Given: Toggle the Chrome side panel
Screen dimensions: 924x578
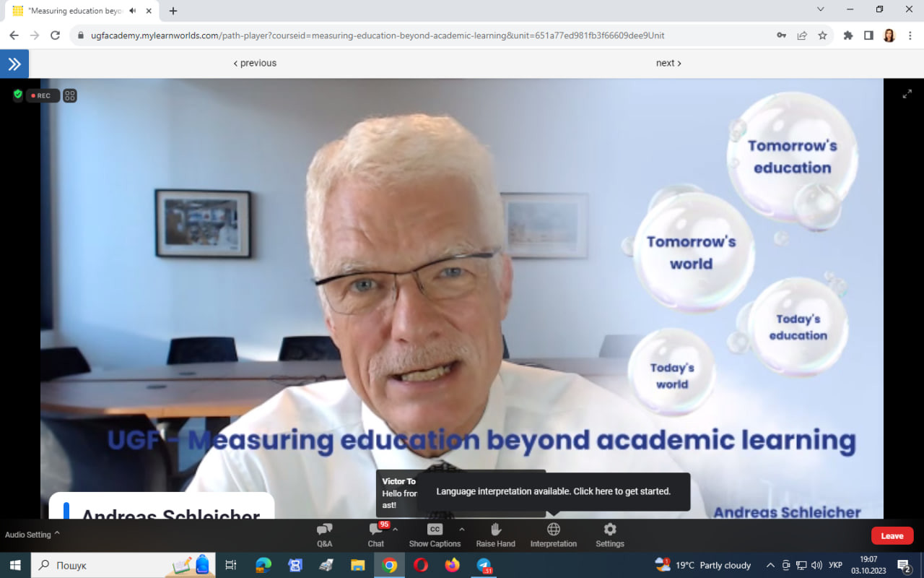Looking at the screenshot, I should coord(868,35).
